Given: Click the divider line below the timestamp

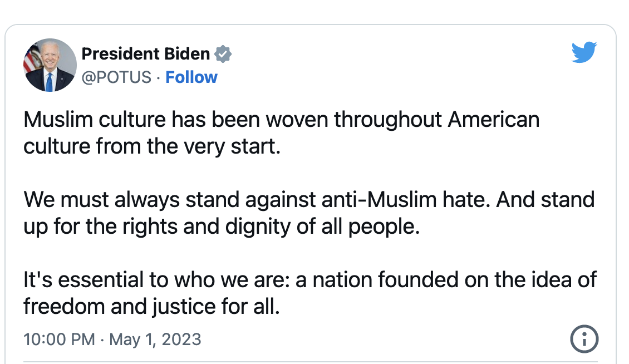Looking at the screenshot, I should point(311,362).
